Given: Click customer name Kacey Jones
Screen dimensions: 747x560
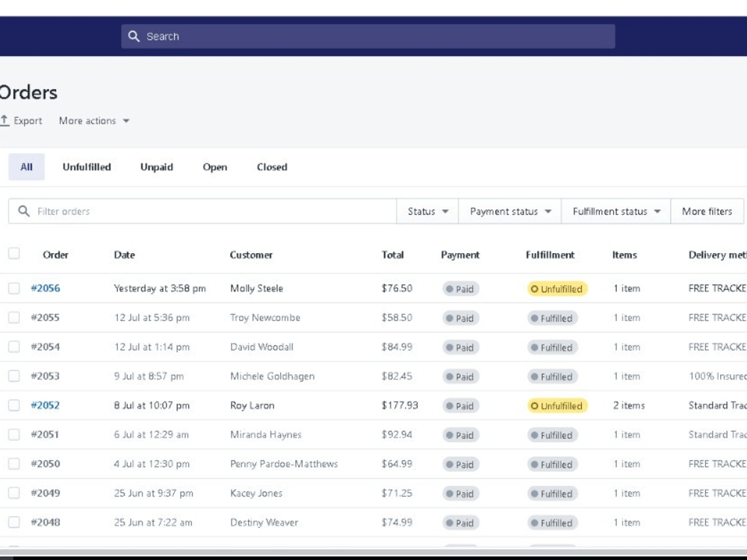Looking at the screenshot, I should (256, 493).
